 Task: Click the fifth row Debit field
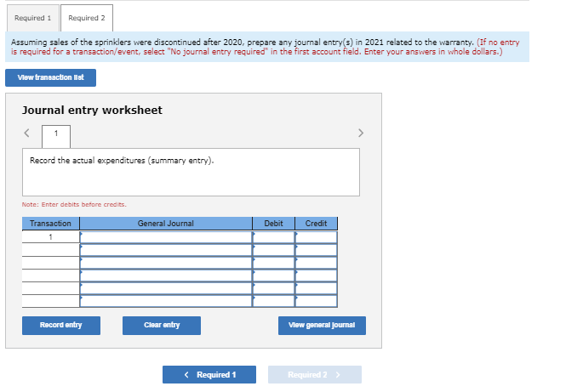[x=274, y=288]
